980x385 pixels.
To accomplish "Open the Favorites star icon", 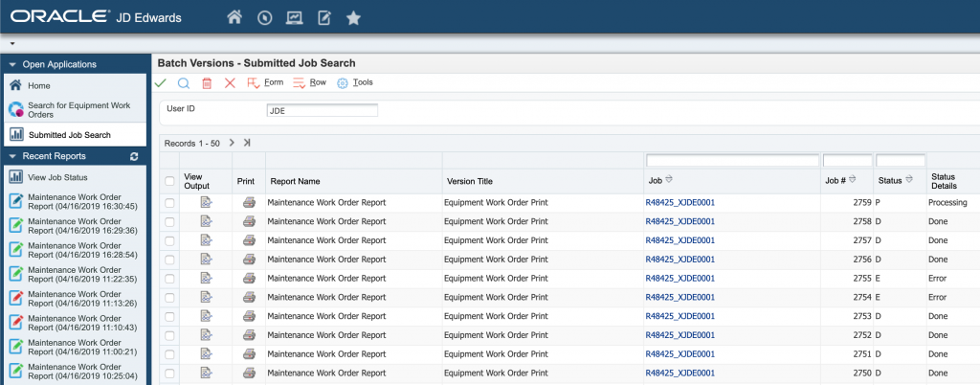I will click(x=353, y=17).
